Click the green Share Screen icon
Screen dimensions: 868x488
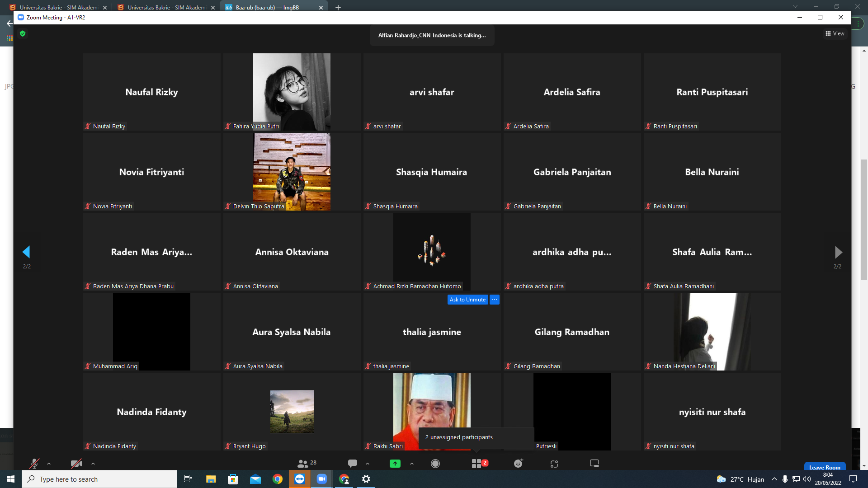click(x=395, y=464)
